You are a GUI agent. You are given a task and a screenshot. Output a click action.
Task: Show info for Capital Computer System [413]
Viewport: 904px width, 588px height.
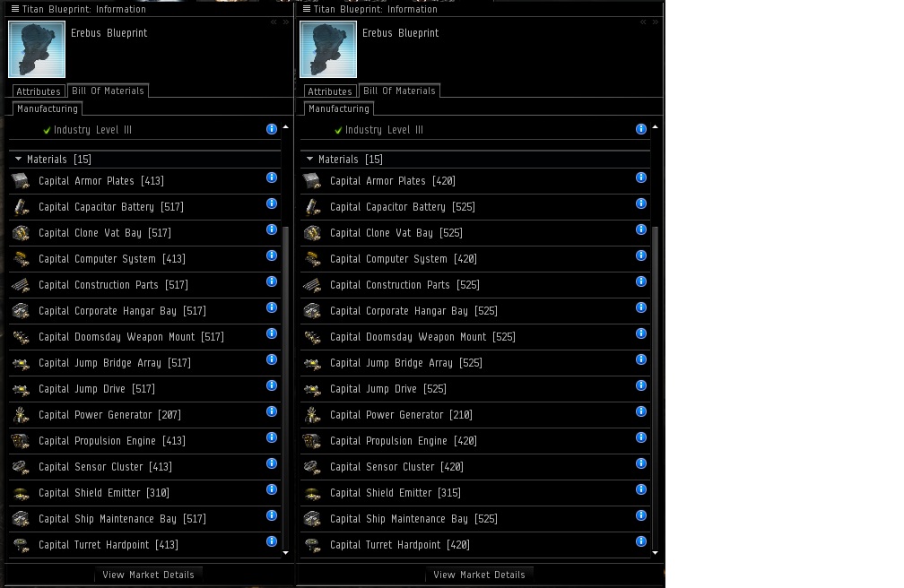coord(272,255)
